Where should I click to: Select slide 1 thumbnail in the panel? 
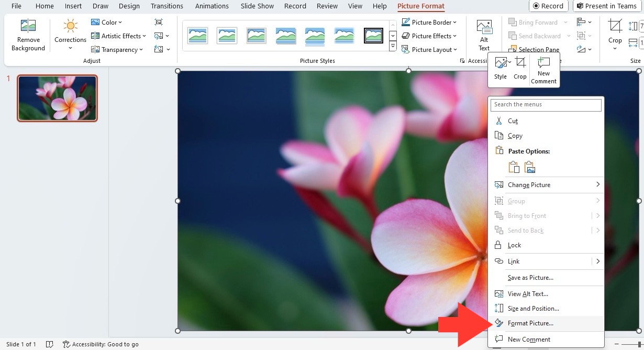pos(57,98)
